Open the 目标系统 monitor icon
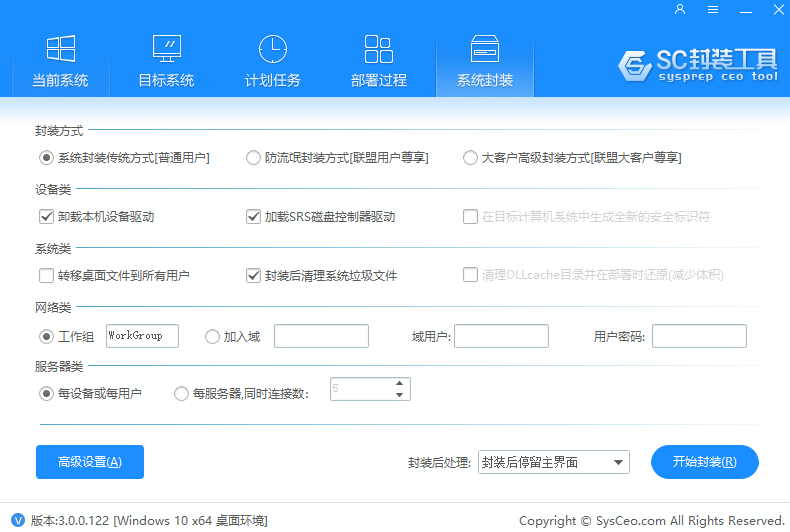This screenshot has height=532, width=790. pyautogui.click(x=166, y=49)
